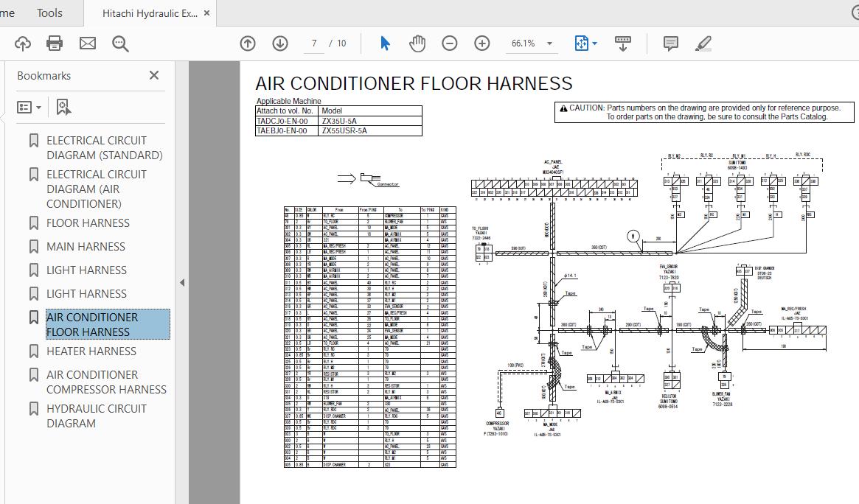Open the MAIN HARNESS bookmark
The image size is (859, 504).
pos(86,246)
